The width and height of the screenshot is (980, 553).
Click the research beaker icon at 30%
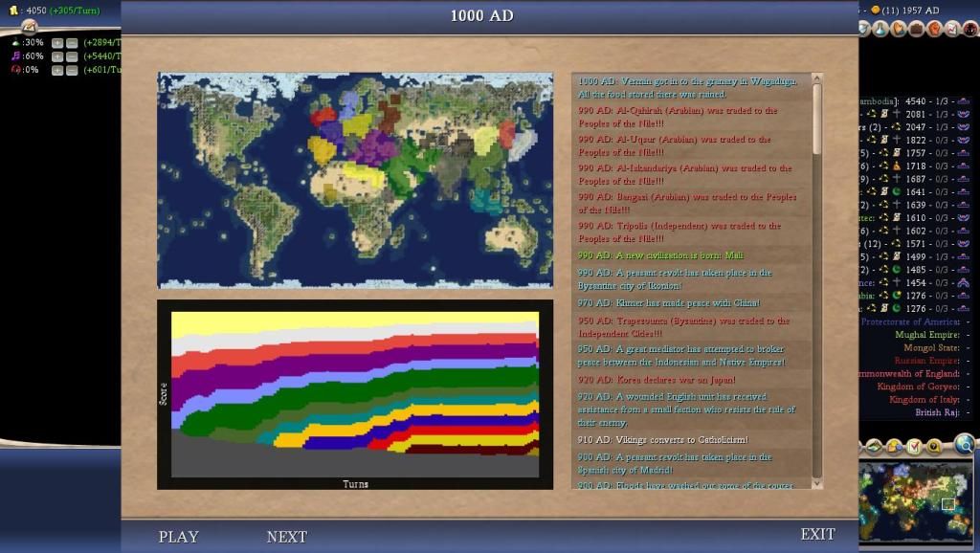pyautogui.click(x=15, y=42)
